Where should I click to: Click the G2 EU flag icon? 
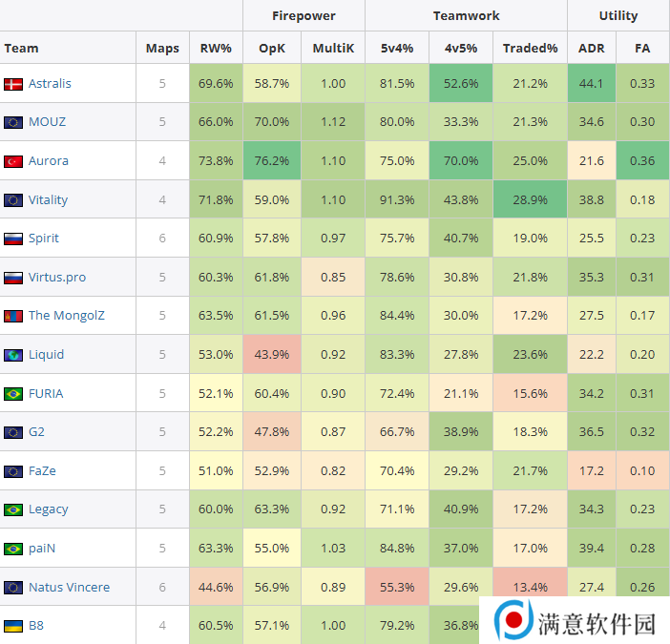[13, 432]
